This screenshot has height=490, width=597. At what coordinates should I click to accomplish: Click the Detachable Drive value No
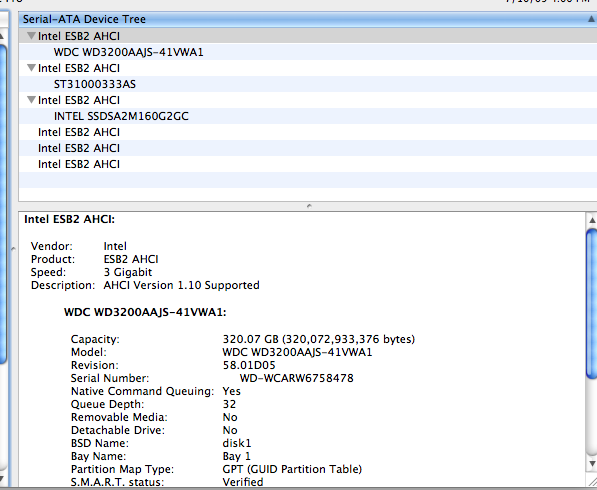pos(230,430)
